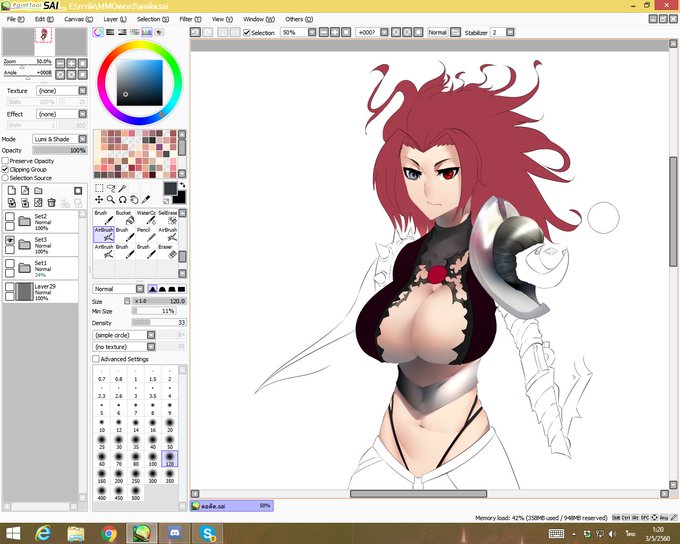Create a new normal layer
This screenshot has width=680, height=544.
(x=12, y=190)
